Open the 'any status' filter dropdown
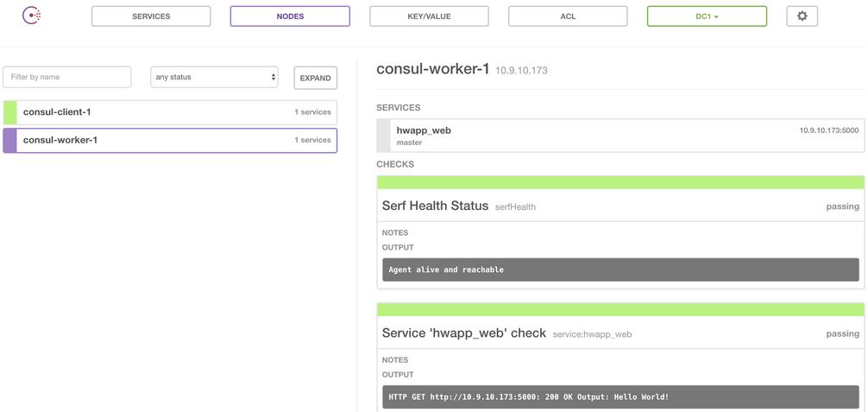The image size is (868, 412). click(214, 77)
